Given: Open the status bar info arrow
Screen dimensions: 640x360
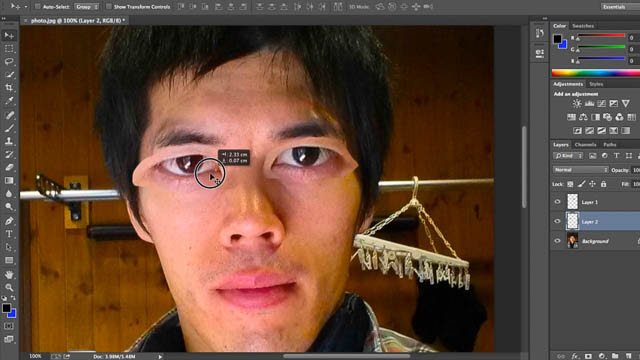Looking at the screenshot, I should 160,356.
